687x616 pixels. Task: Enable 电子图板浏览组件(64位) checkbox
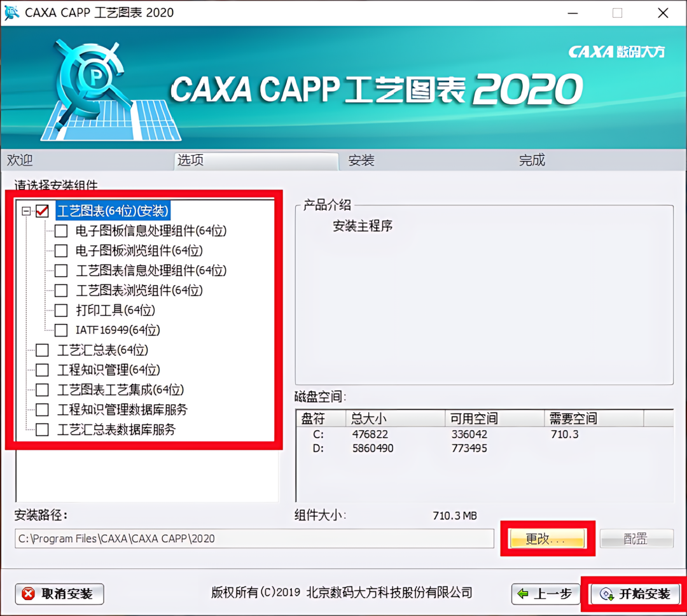61,251
